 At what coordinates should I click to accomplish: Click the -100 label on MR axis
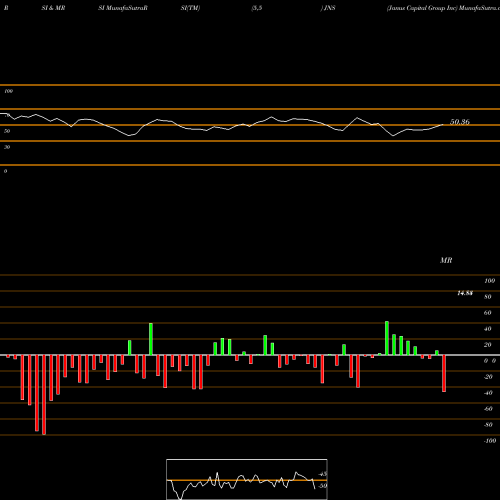(x=490, y=441)
